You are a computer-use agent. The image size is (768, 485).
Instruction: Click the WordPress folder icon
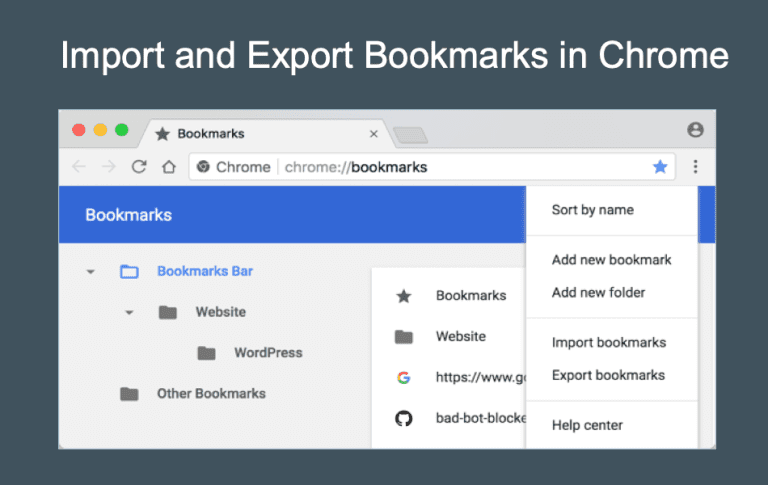point(206,353)
